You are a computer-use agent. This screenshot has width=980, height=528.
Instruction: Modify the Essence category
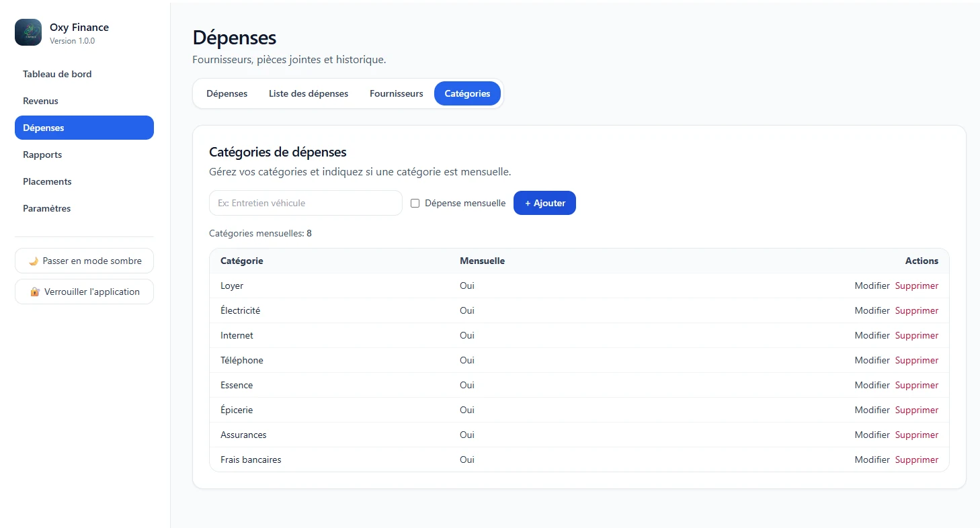click(x=872, y=385)
